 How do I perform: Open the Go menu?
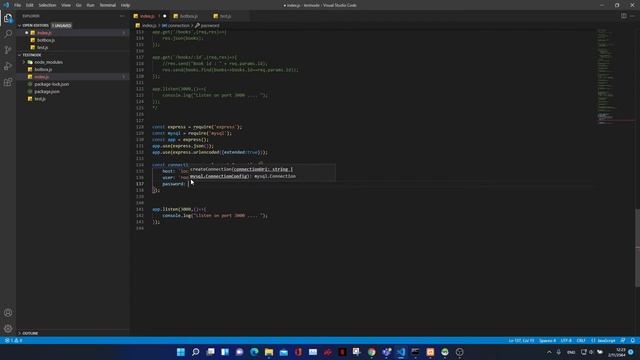(x=79, y=5)
